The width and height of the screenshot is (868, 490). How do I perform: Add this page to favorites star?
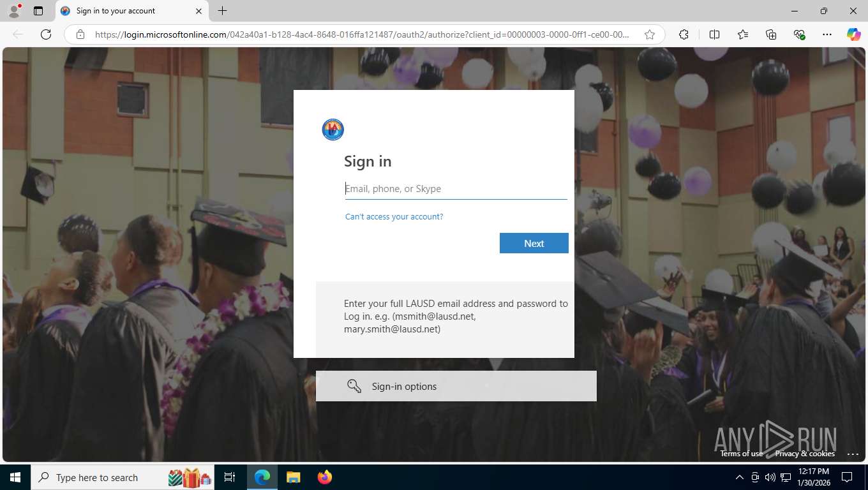click(650, 34)
